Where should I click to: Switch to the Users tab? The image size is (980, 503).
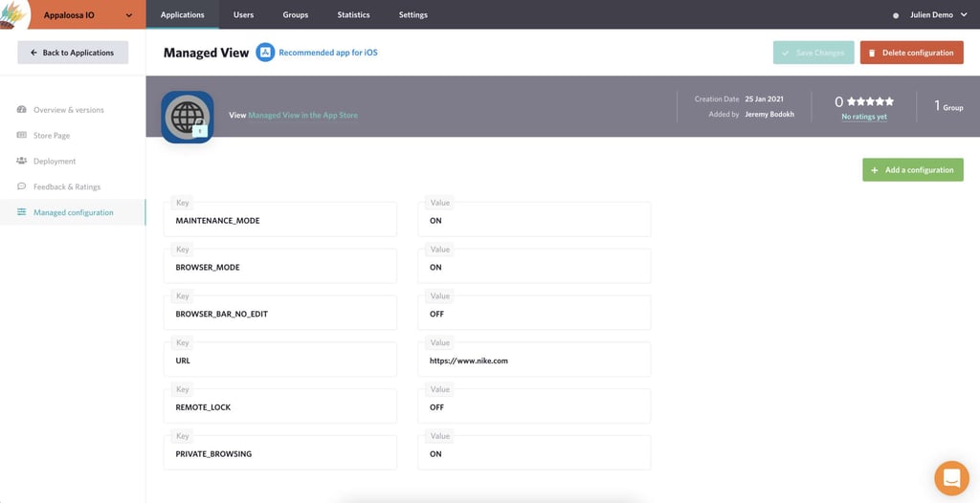tap(243, 15)
